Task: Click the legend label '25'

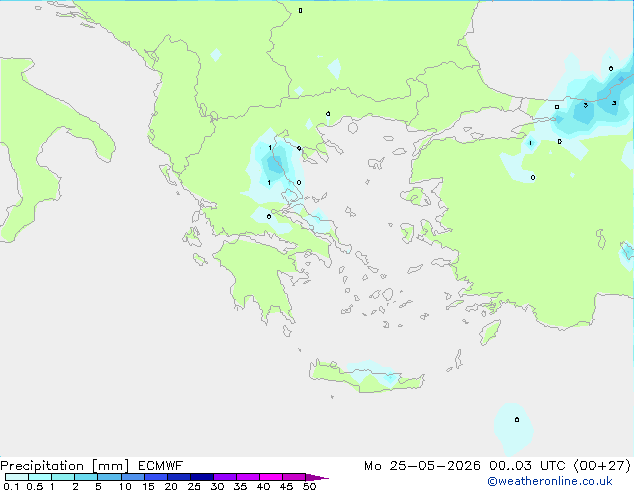Action: pyautogui.click(x=194, y=486)
